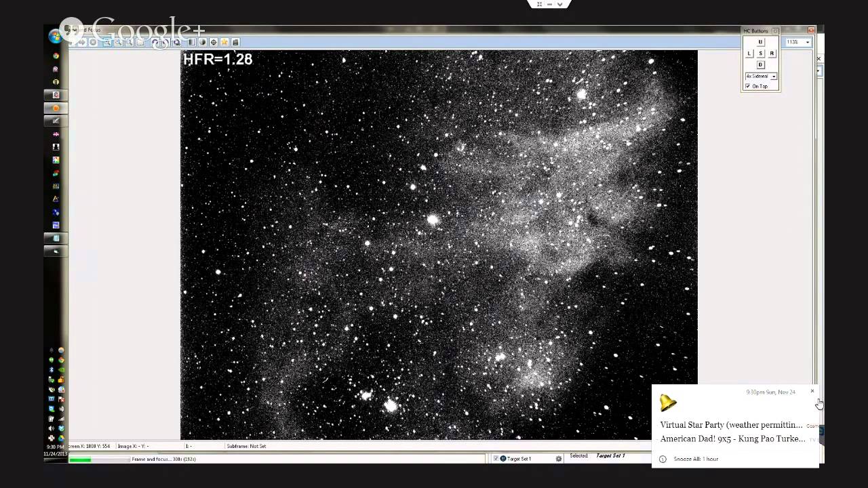The width and height of the screenshot is (868, 488).
Task: Toggle the On Top checkbox
Action: pyautogui.click(x=748, y=86)
